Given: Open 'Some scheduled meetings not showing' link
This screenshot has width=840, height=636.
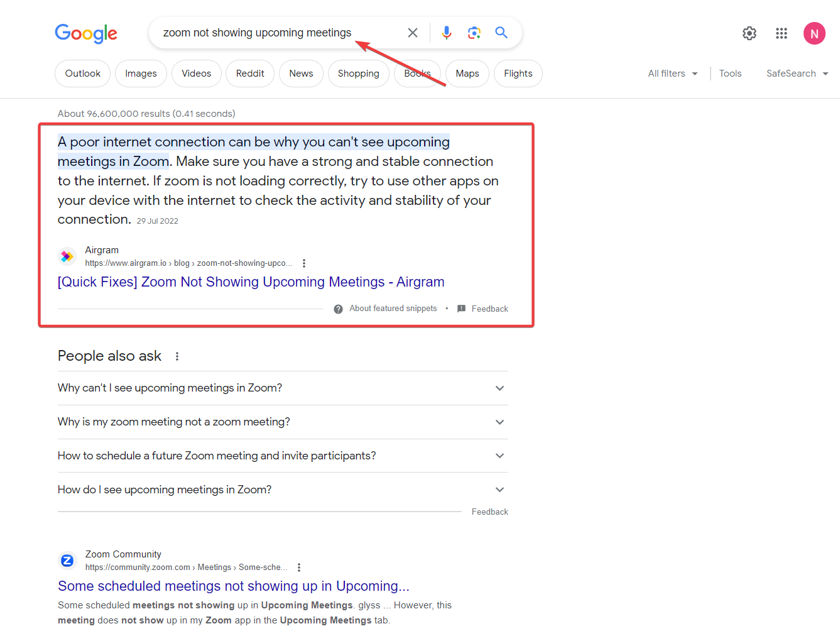Looking at the screenshot, I should click(234, 586).
